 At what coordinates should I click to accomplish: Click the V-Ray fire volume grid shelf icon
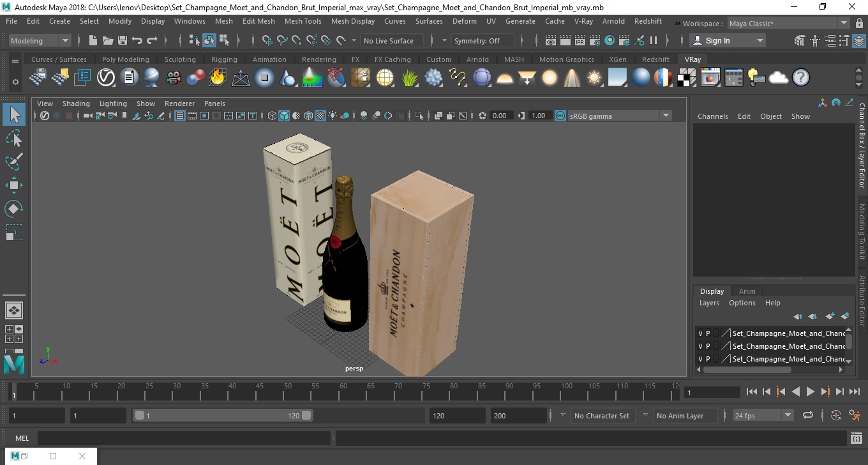[218, 78]
